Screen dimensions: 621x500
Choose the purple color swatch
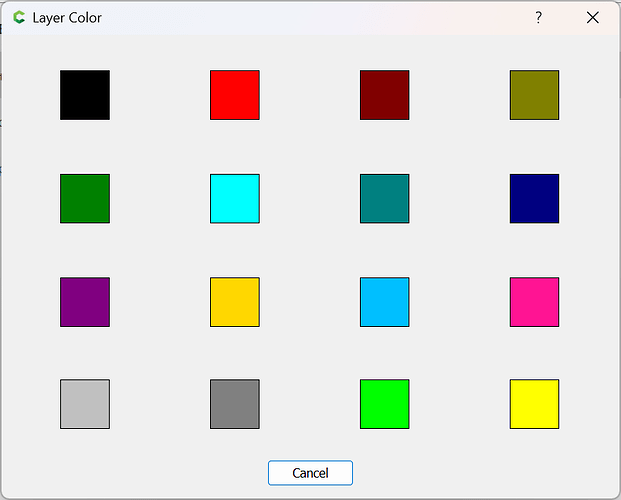[85, 302]
